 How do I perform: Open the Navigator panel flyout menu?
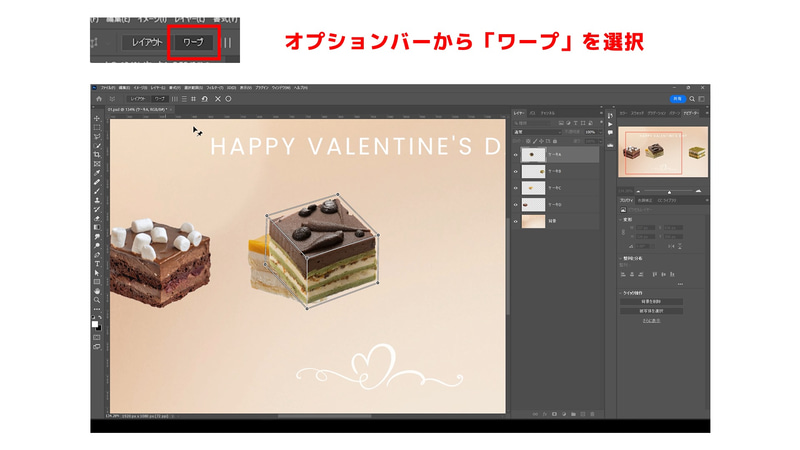(707, 113)
